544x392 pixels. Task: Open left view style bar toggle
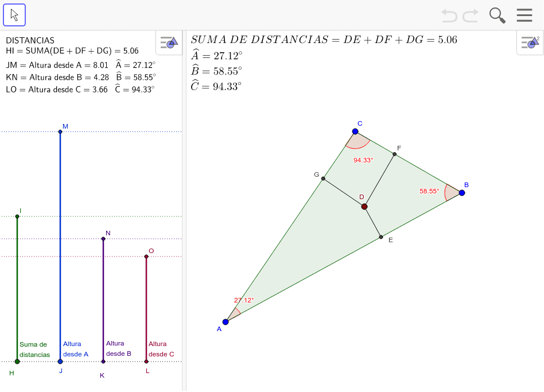(169, 42)
